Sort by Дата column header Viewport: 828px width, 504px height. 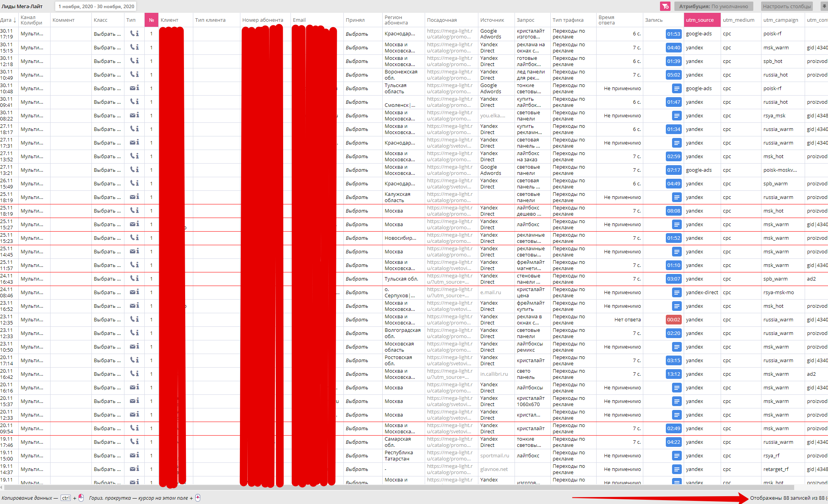[x=8, y=20]
